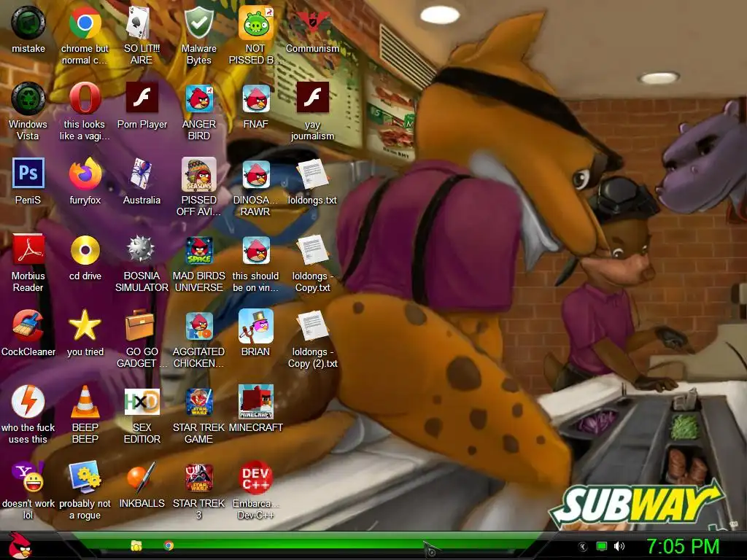Launch Embarcadero Dev-C++ shortcut

coord(256,478)
